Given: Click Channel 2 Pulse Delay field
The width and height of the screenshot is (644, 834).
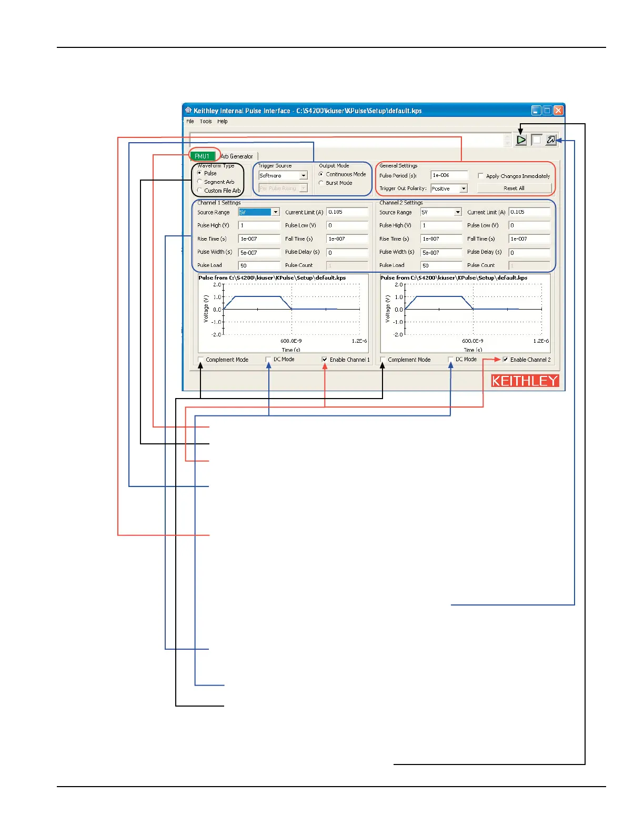Looking at the screenshot, I should click(x=529, y=252).
